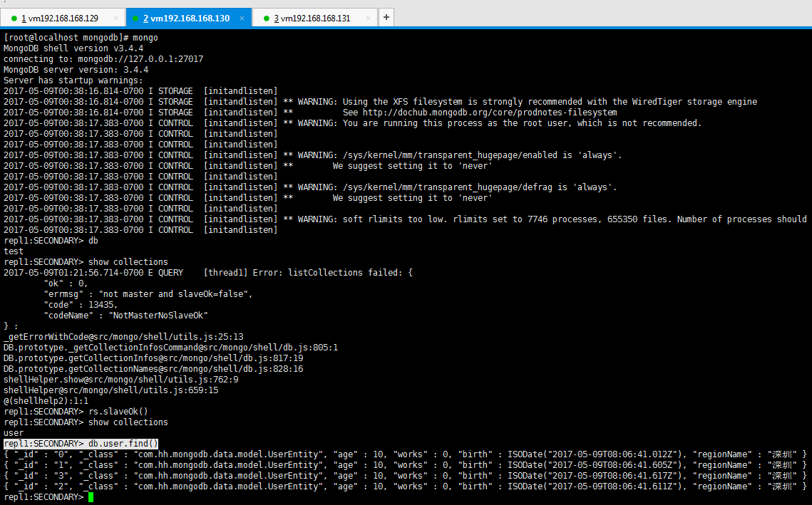Switch to tab 1 vm192.168.168.129
This screenshot has width=812, height=505.
tap(61, 18)
